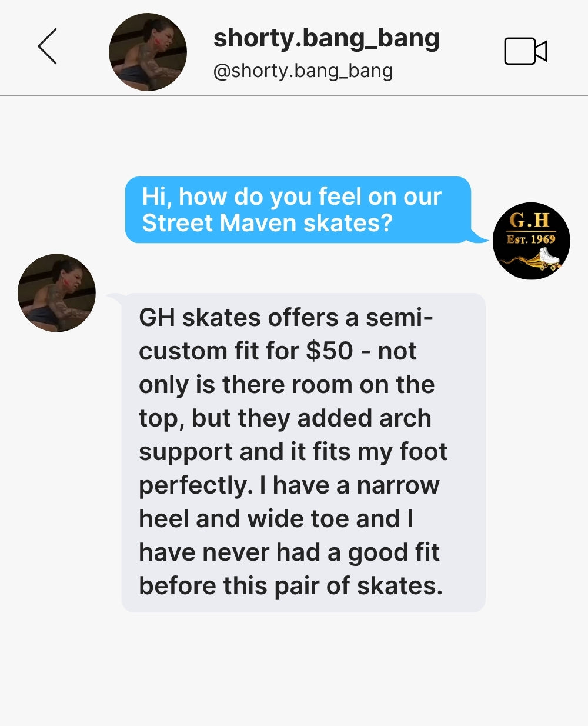Open profile via bold shorty.bang_bang title
Viewport: 588px width, 726px height.
[x=326, y=39]
